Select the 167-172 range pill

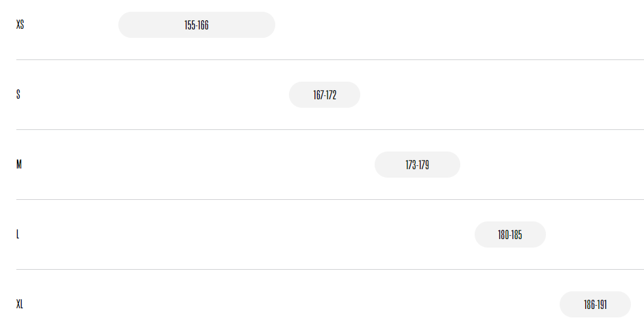[324, 95]
